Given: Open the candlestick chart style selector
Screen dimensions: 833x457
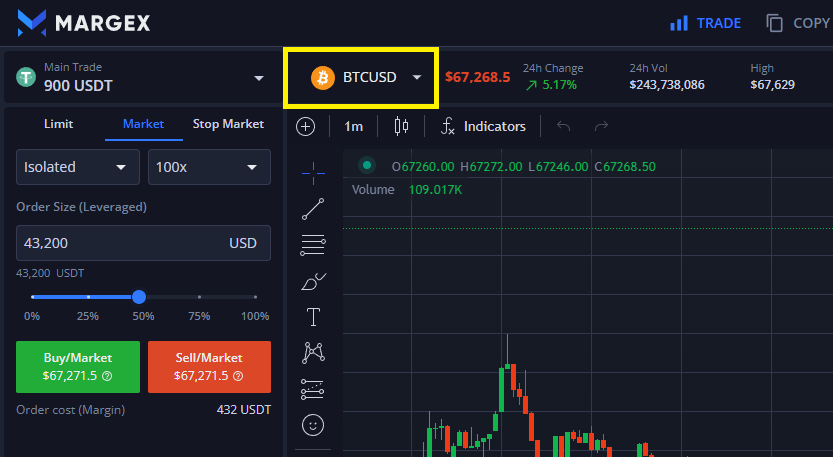Looking at the screenshot, I should (402, 126).
